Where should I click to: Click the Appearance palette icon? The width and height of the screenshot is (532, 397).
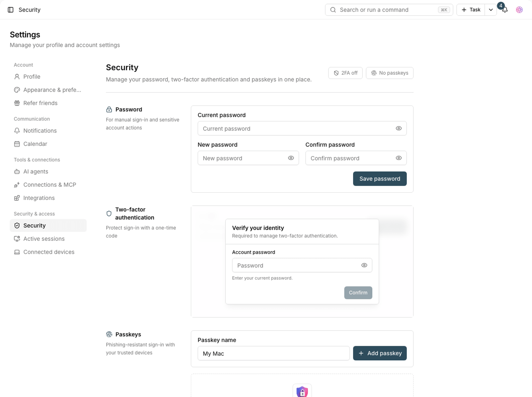[17, 90]
